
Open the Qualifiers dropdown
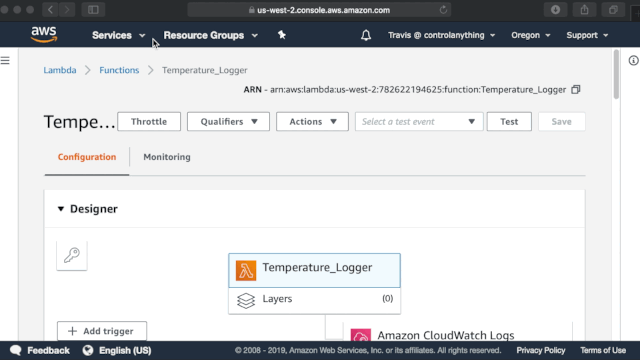pyautogui.click(x=228, y=122)
